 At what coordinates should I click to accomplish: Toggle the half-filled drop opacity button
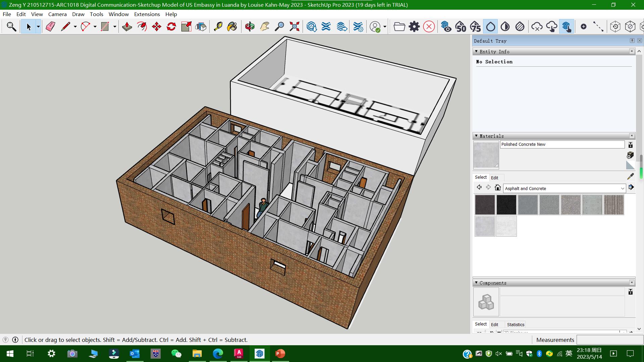pyautogui.click(x=505, y=26)
